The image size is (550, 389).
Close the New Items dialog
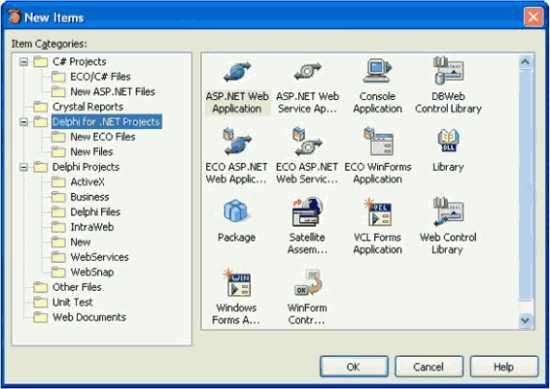tap(534, 16)
